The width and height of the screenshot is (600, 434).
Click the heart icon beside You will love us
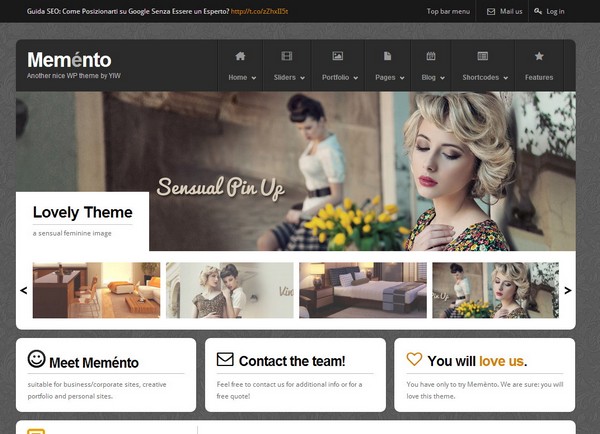coord(414,359)
